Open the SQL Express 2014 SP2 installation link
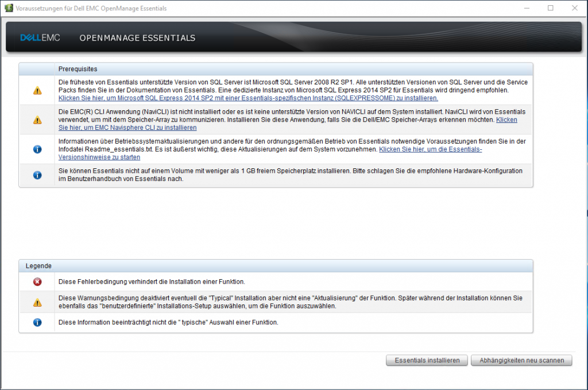This screenshot has width=588, height=390. click(x=248, y=97)
